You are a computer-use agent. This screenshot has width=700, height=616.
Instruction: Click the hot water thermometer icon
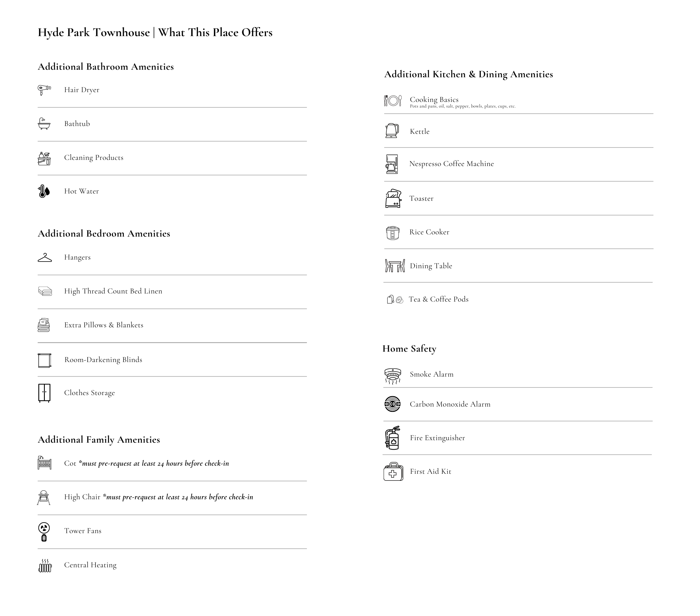click(44, 191)
